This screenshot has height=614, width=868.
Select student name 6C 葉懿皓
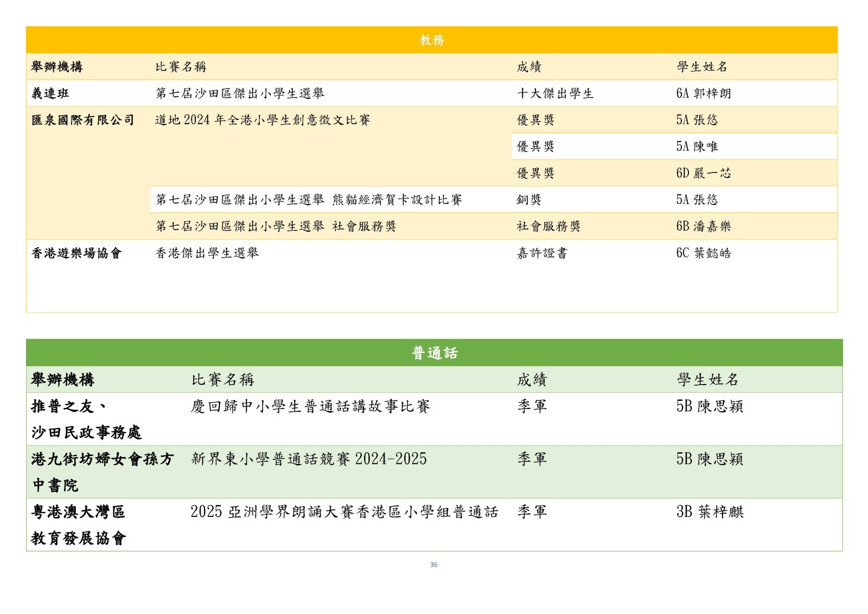click(x=703, y=253)
